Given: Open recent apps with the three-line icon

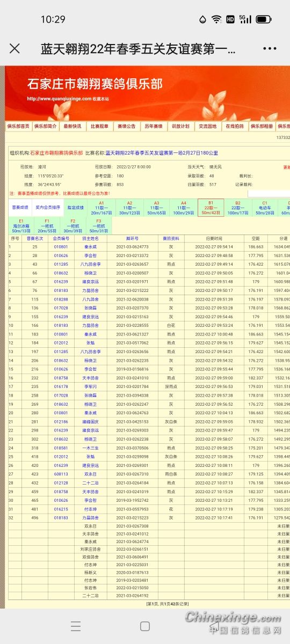Looking at the screenshot, I should coord(76,626).
